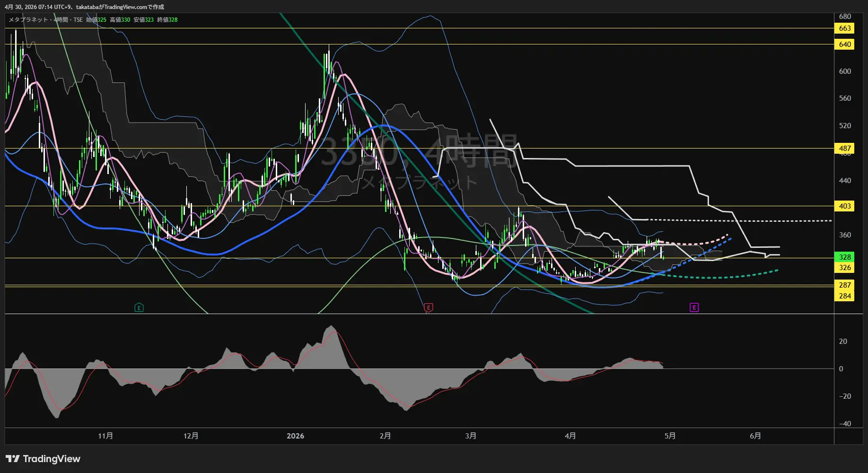Click the TradingView logo
The width and height of the screenshot is (868, 473).
pyautogui.click(x=43, y=459)
